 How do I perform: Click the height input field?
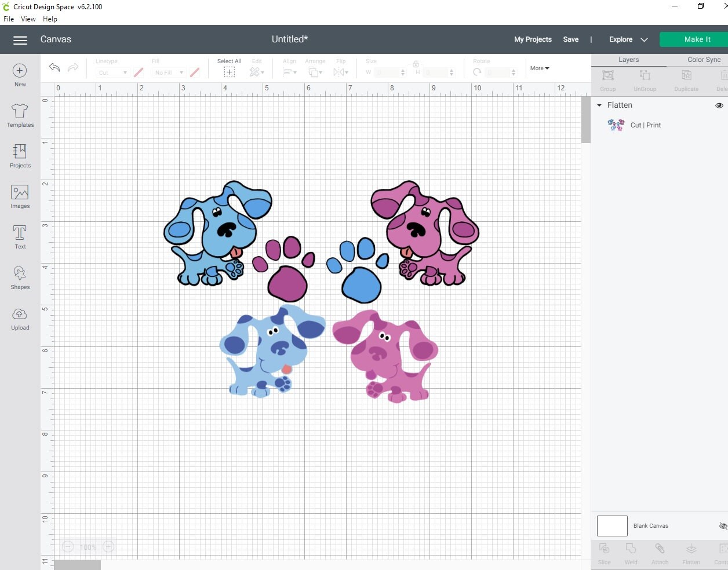(x=435, y=72)
